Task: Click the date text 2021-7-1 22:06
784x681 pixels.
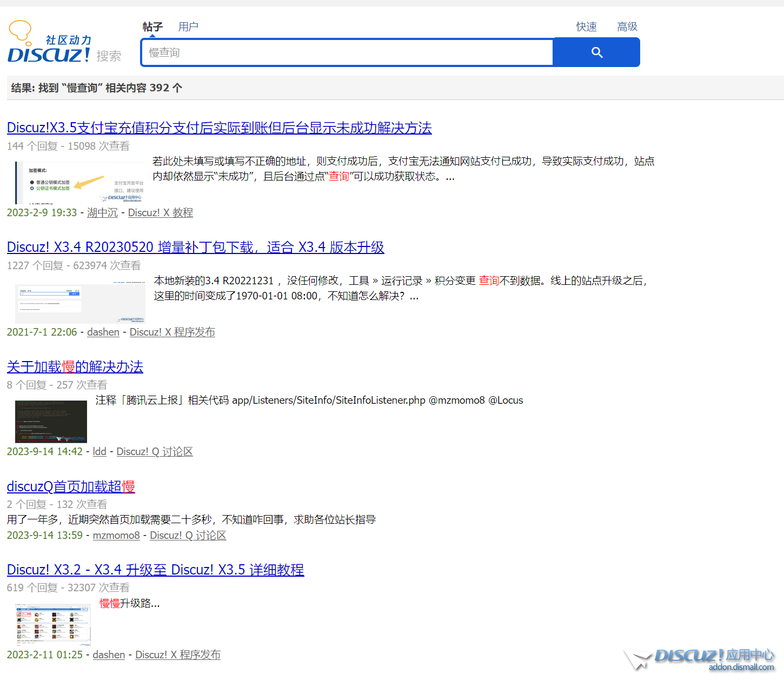Action: (42, 332)
